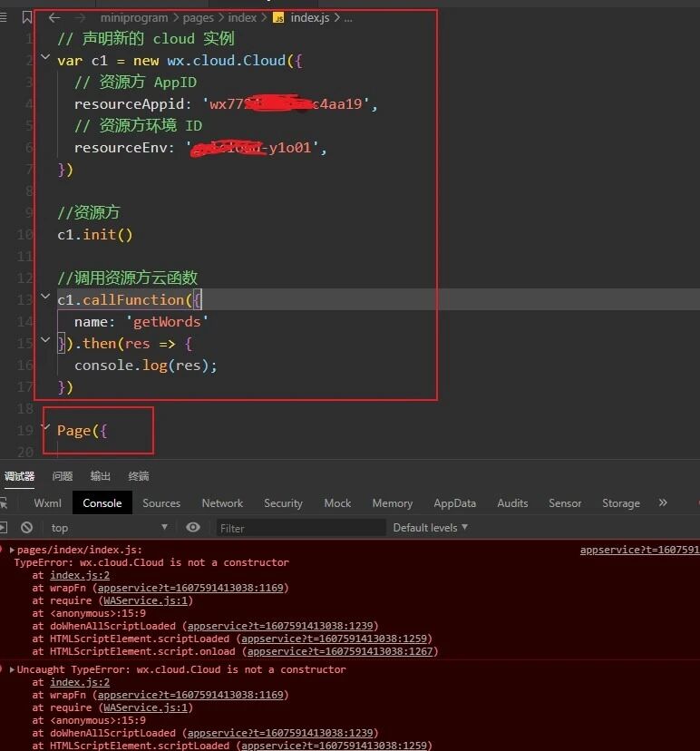Open the Mock devtools tab
The height and width of the screenshot is (751, 700).
pyautogui.click(x=337, y=502)
